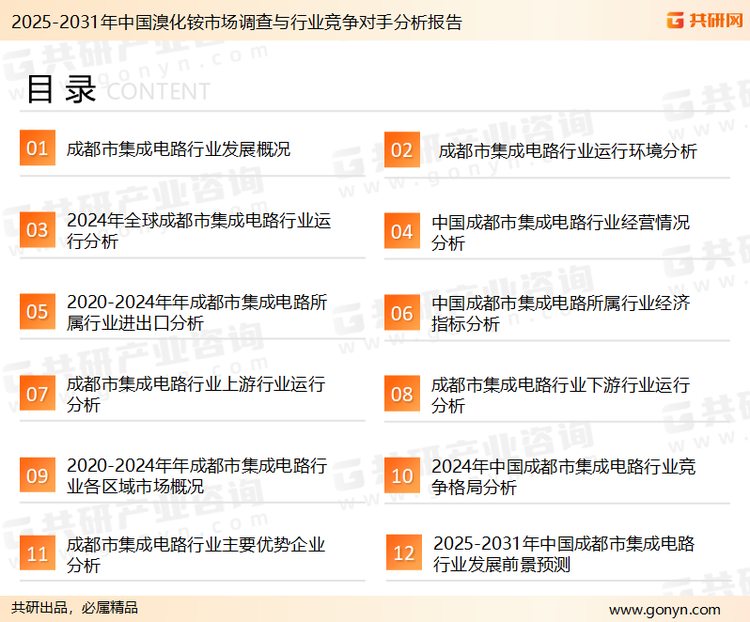Click the orange 04 number badge
Viewport: 750px width, 622px height.
click(x=402, y=231)
